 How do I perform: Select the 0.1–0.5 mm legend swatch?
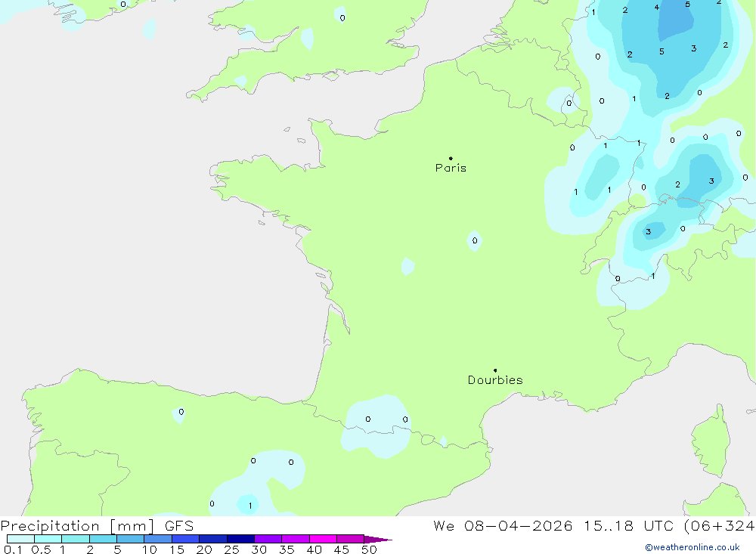[x=20, y=539]
